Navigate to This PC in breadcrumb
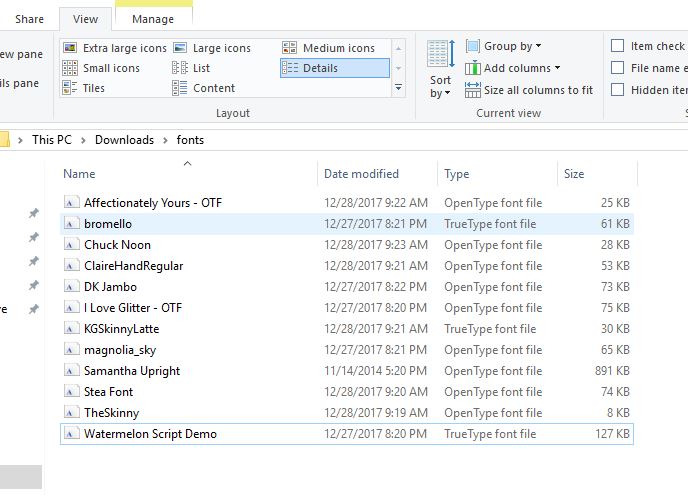The image size is (688, 495). click(52, 140)
